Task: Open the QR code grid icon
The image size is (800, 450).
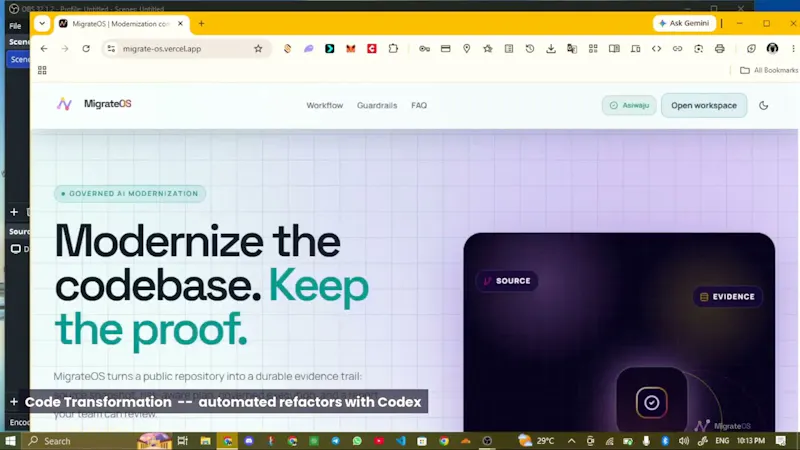Action: click(593, 48)
